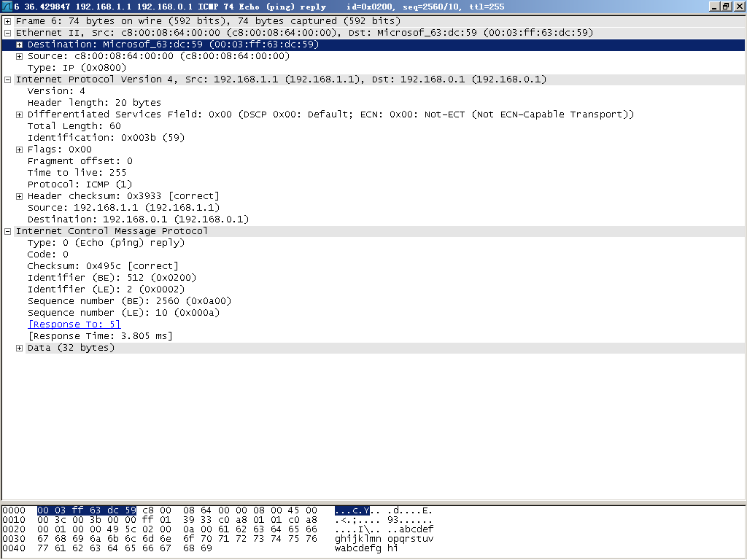This screenshot has width=747, height=560.
Task: Collapse the Ethernet II section
Action: [x=7, y=33]
